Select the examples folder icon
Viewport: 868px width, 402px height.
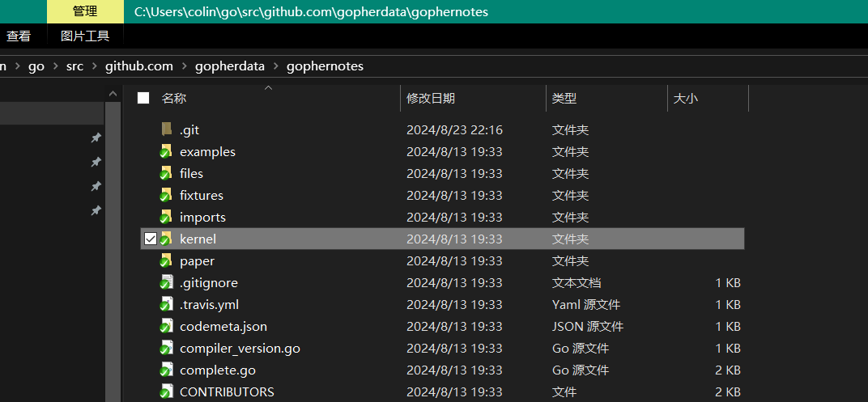point(166,151)
